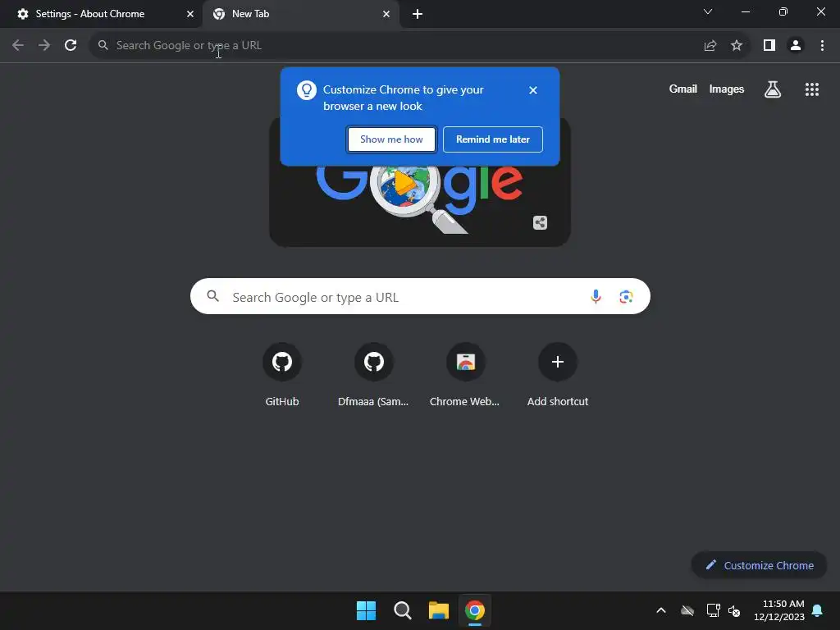This screenshot has width=840, height=630.
Task: Open the Chrome Web... shortcut
Action: click(x=465, y=374)
